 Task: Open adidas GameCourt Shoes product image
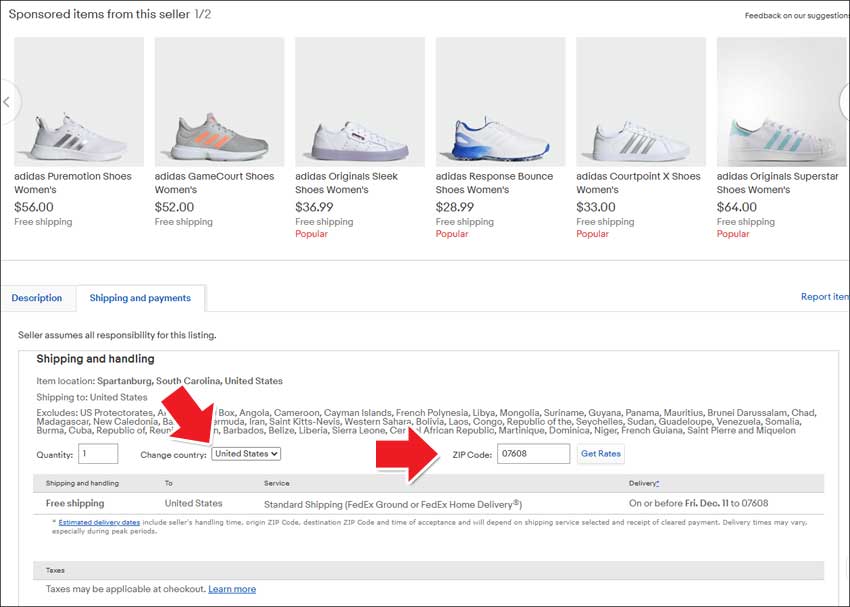pos(220,102)
